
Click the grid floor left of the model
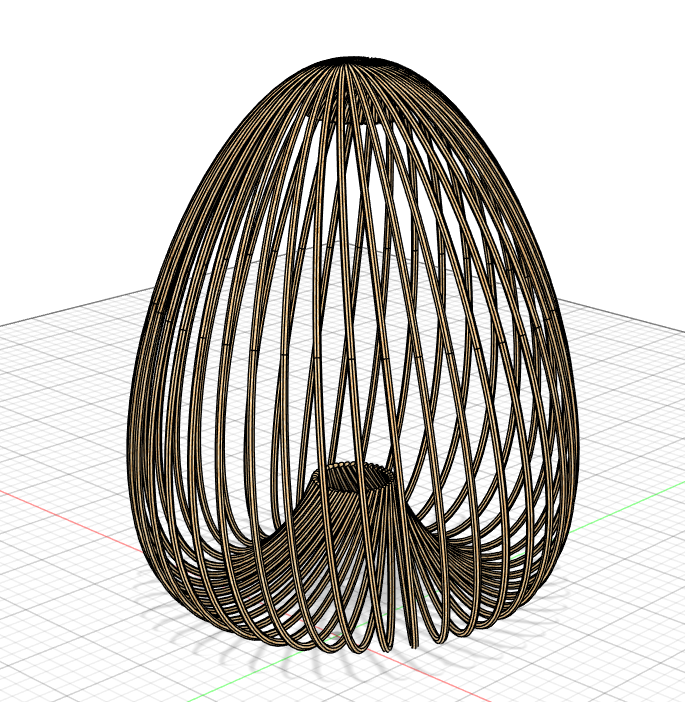(60, 420)
